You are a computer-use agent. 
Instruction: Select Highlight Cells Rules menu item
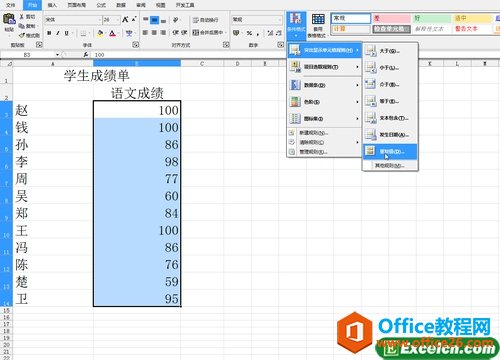coord(324,50)
